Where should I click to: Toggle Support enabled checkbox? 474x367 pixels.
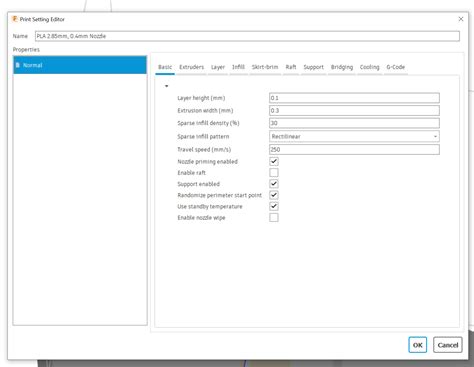274,184
